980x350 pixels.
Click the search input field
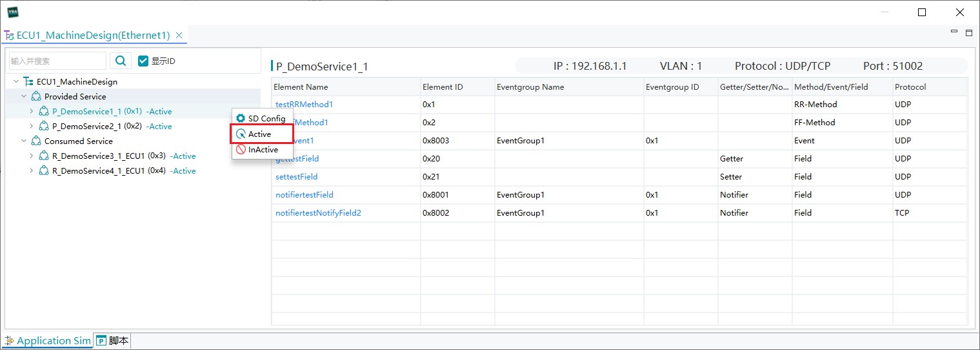(x=57, y=61)
